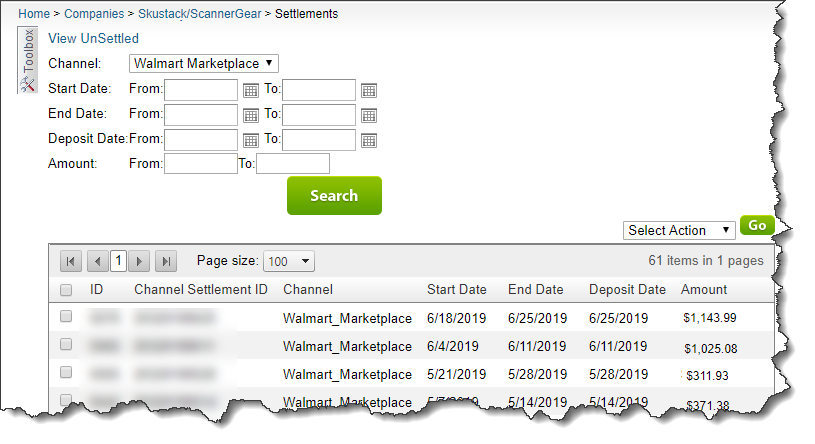Screen dimensions: 815x444
Task: Open the Skustack/ScannerGear breadcrumb link
Action: tap(200, 14)
